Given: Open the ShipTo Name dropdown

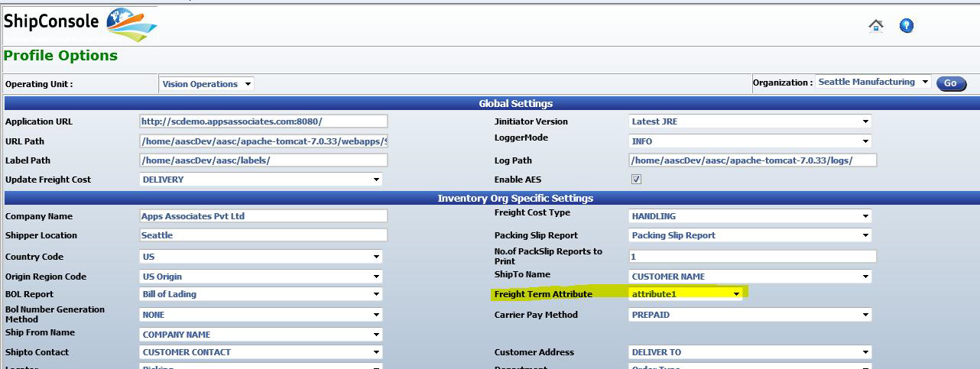Looking at the screenshot, I should pos(750,277).
